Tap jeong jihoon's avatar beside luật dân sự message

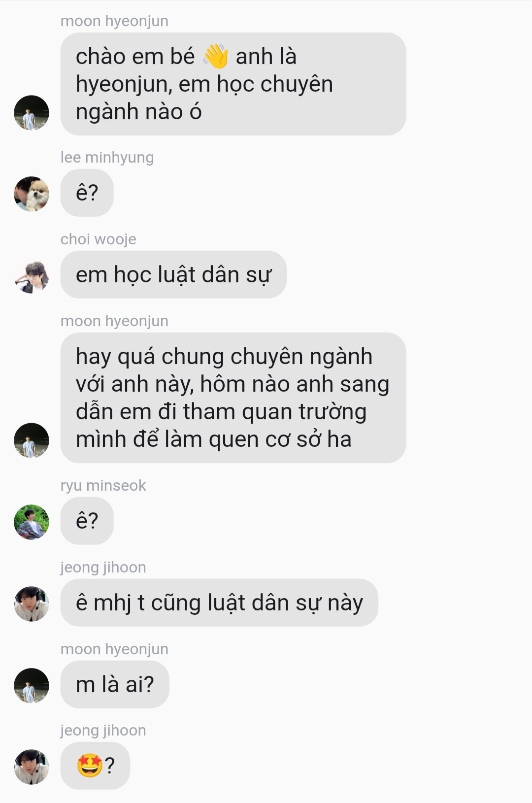[32, 603]
